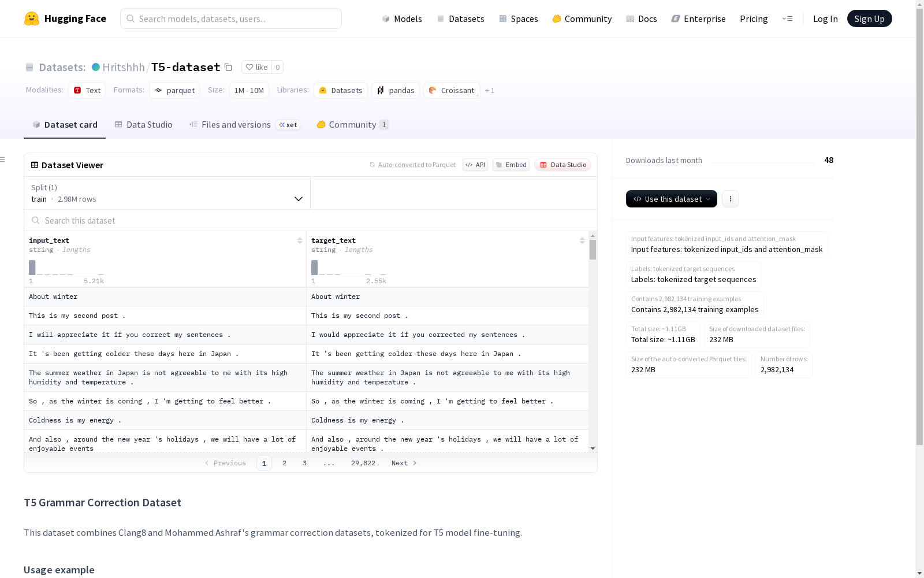Click the red Data Studio button
The height and width of the screenshot is (578, 924).
562,165
